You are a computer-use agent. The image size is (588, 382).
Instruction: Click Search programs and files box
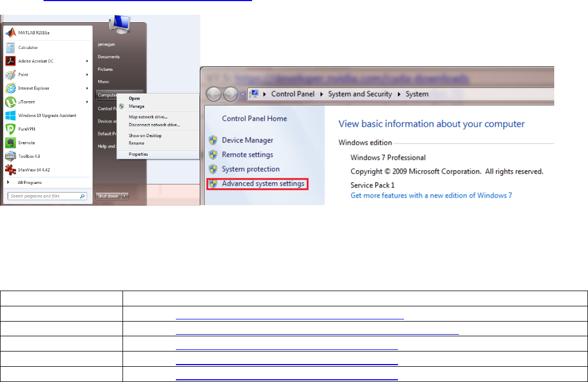coord(47,196)
